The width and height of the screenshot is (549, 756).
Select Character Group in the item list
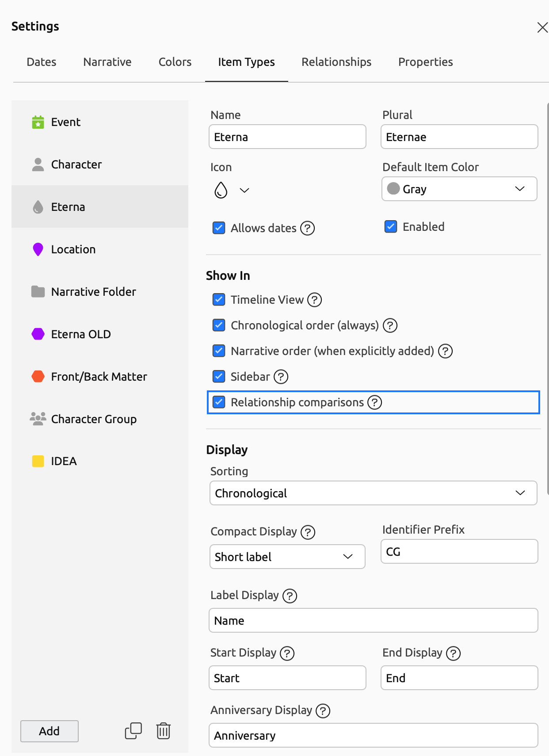pos(94,419)
